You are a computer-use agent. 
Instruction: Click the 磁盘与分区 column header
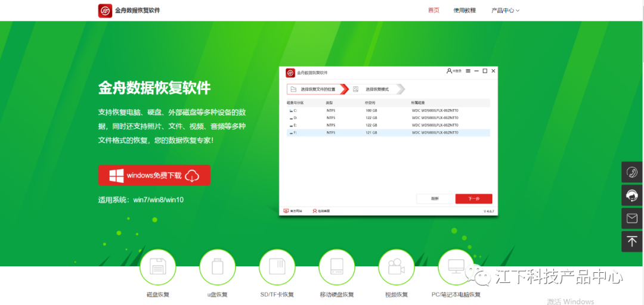click(x=295, y=102)
